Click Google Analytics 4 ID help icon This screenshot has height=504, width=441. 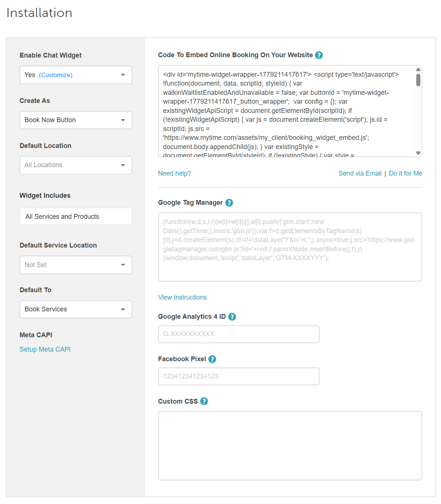click(232, 317)
